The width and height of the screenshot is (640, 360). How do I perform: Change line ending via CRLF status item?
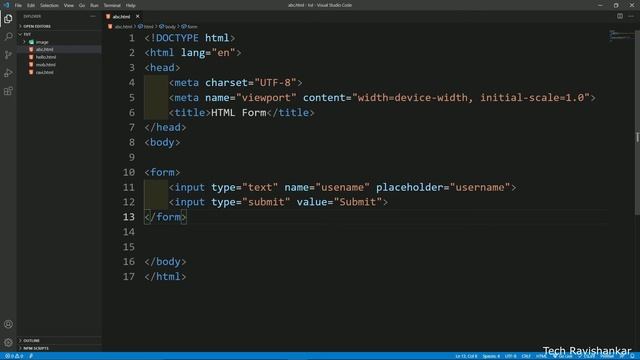pos(526,356)
